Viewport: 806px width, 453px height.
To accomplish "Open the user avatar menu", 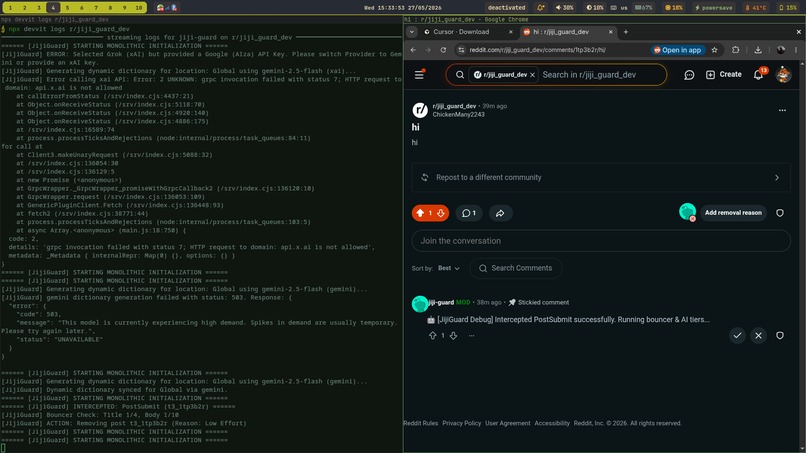I will (783, 75).
